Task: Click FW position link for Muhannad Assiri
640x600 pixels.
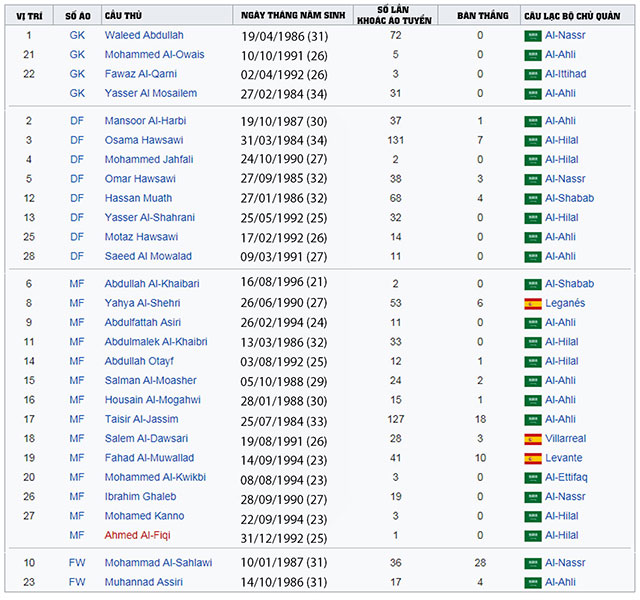Action: click(77, 582)
